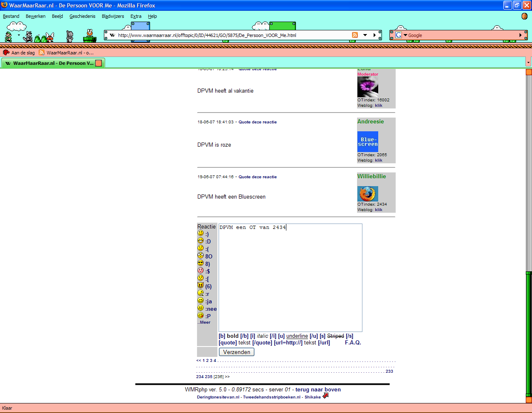Go to page 235 in pagination
The width and height of the screenshot is (532, 413).
point(209,377)
